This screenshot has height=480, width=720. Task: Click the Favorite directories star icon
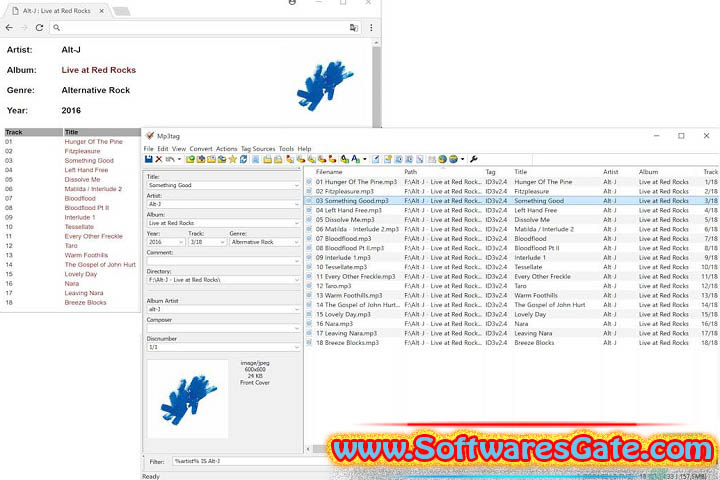coord(233,159)
